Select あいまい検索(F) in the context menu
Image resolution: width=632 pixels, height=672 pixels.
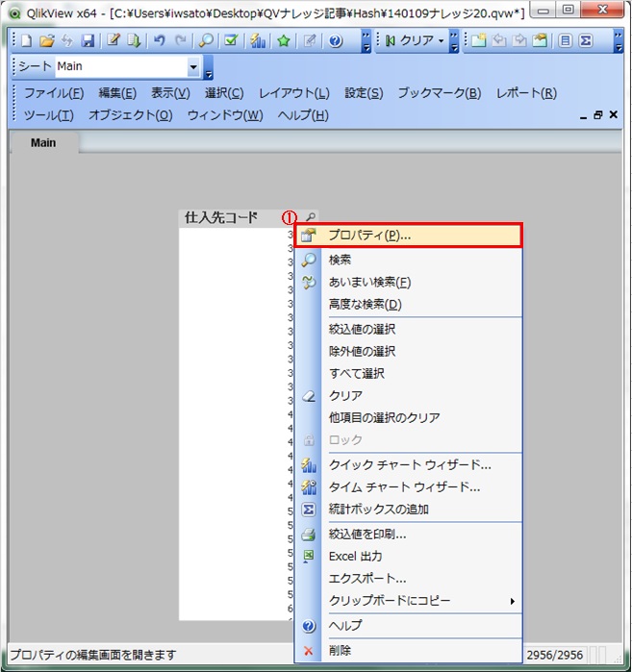pos(408,282)
